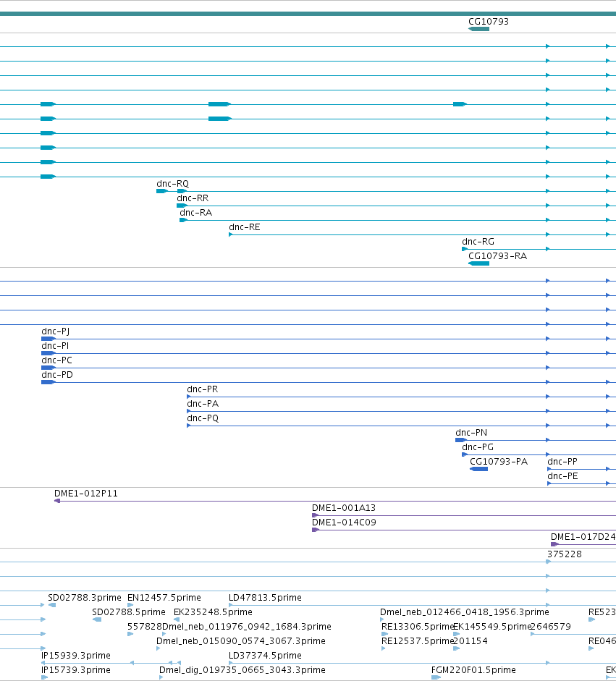Select the SD02788.3prime EST label
Screen dimensions: 616x681
(84, 598)
